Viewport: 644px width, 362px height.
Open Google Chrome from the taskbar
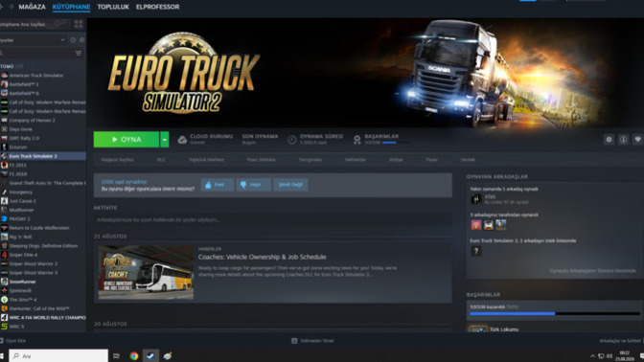pyautogui.click(x=134, y=356)
